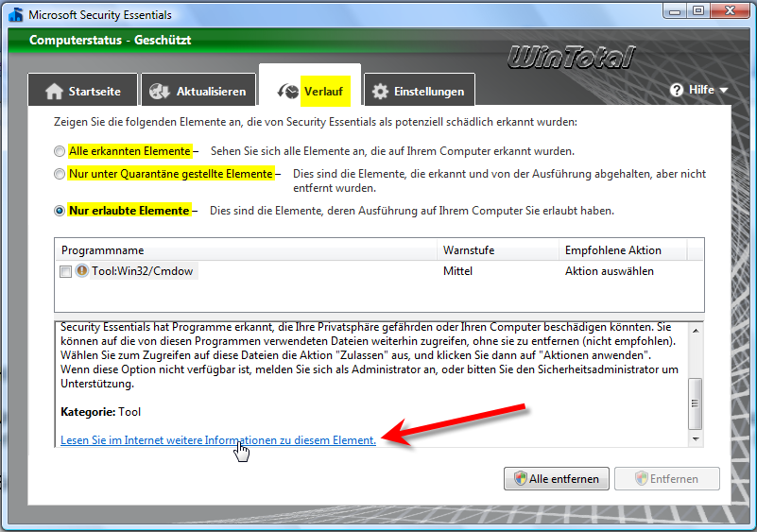The width and height of the screenshot is (757, 532).
Task: Click the Kategorie: Tool text
Action: coord(100,412)
